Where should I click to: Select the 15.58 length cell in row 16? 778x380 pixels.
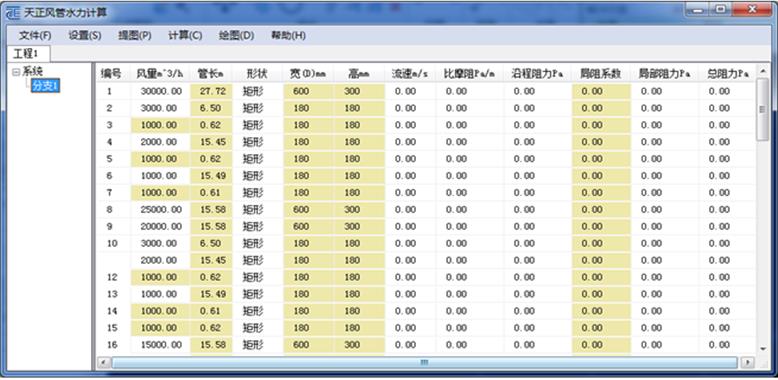(x=211, y=345)
